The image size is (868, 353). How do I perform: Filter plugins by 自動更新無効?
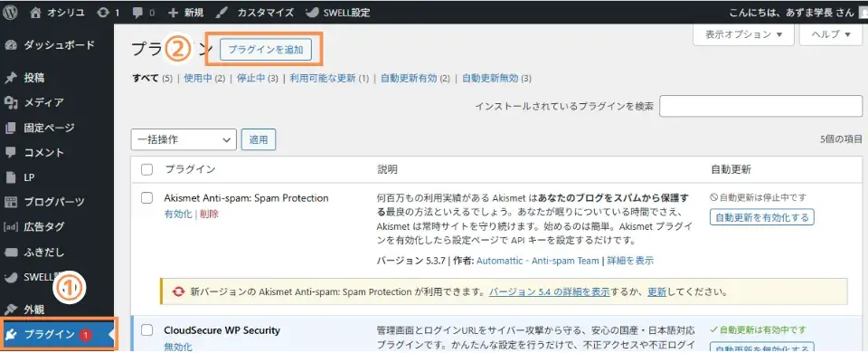tap(490, 78)
